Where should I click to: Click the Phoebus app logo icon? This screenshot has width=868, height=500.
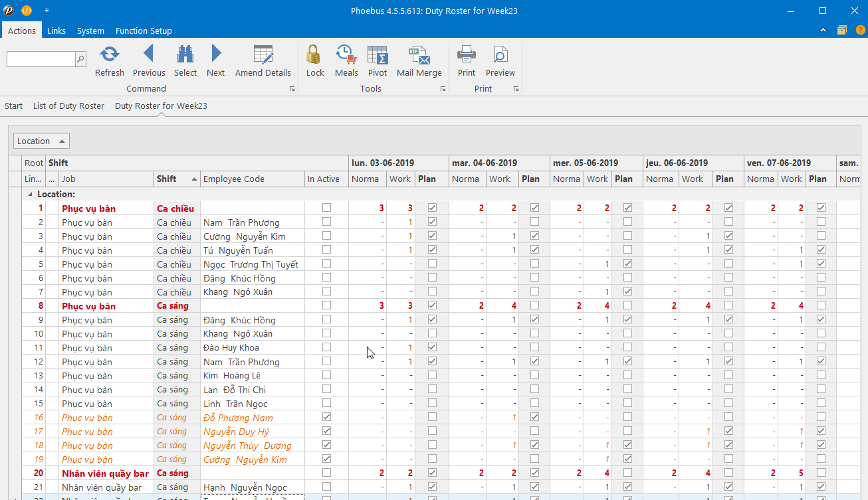click(x=9, y=11)
